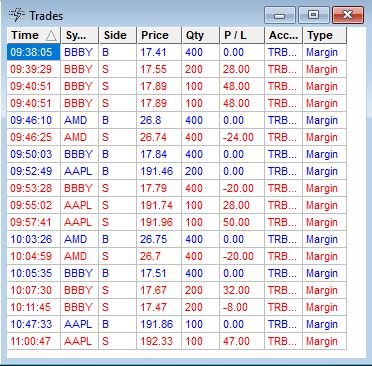Image resolution: width=372 pixels, height=366 pixels.
Task: Click price 26.7 cell
Action: [x=159, y=256]
